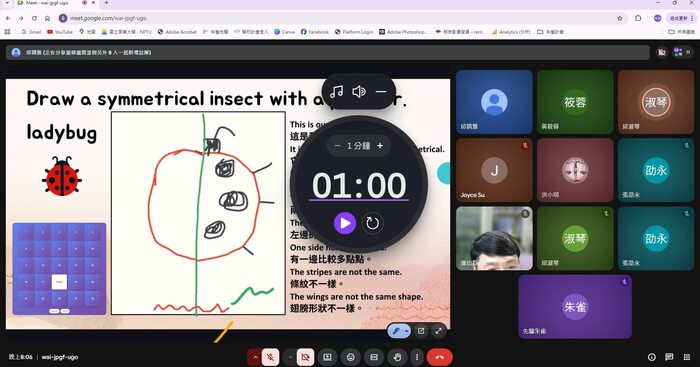Click the live video participant tile
700x367 pixels.
(x=494, y=238)
